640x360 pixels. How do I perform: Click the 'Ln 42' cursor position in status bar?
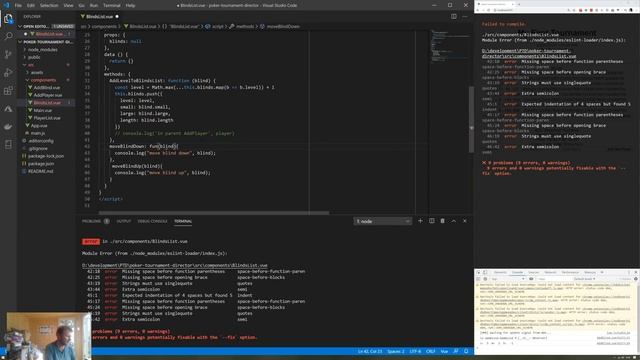click(x=370, y=351)
